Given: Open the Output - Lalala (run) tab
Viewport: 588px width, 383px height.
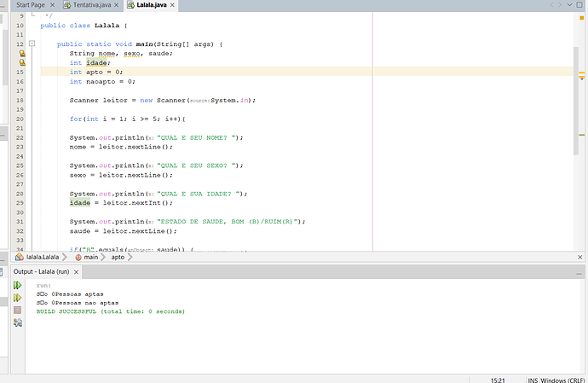Looking at the screenshot, I should coord(41,271).
